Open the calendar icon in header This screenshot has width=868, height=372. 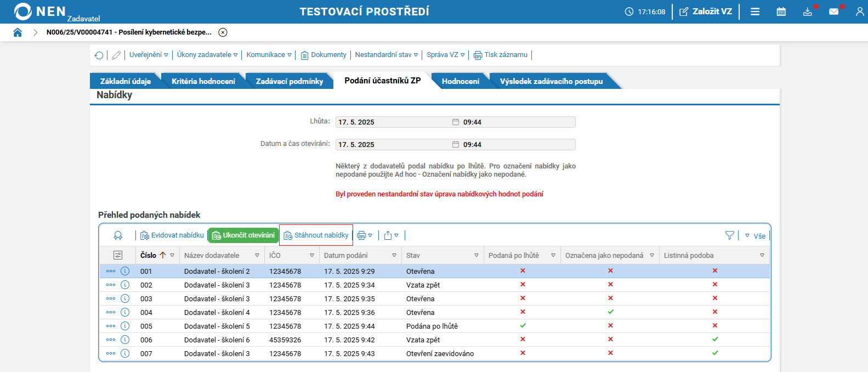click(781, 12)
